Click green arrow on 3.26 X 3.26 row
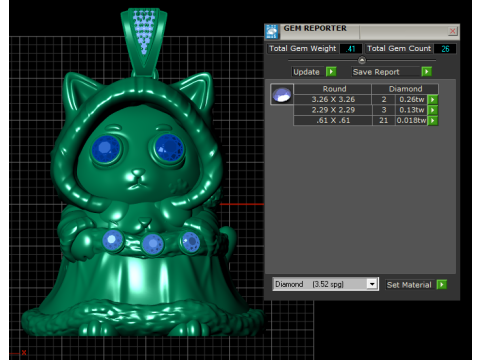The width and height of the screenshot is (480, 360). coord(433,99)
